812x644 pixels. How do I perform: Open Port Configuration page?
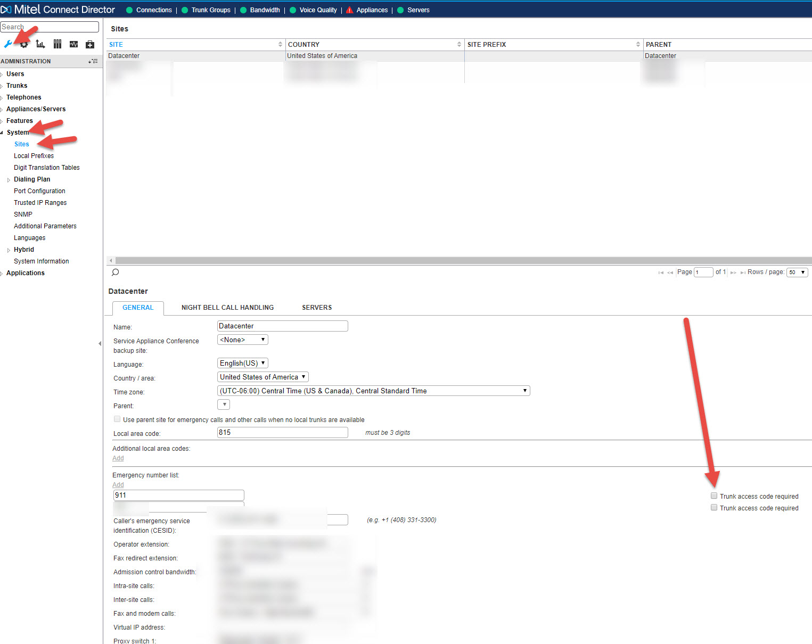pyautogui.click(x=39, y=191)
